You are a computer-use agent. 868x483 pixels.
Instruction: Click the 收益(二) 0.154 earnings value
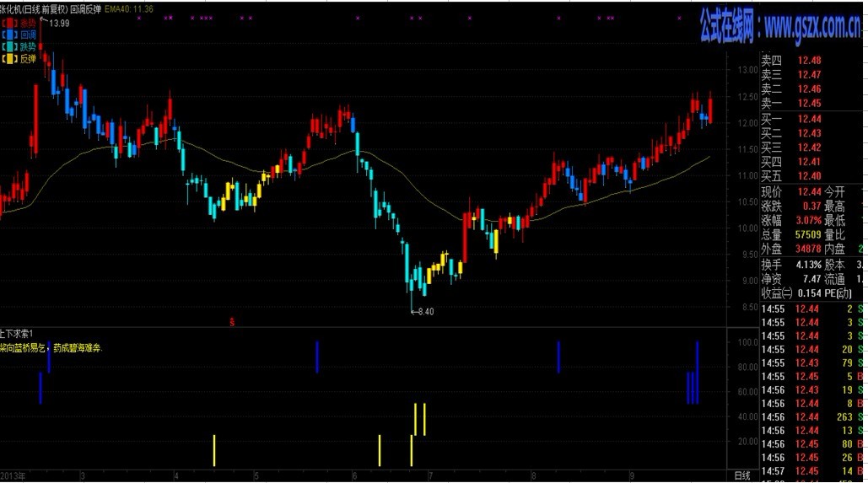(809, 294)
